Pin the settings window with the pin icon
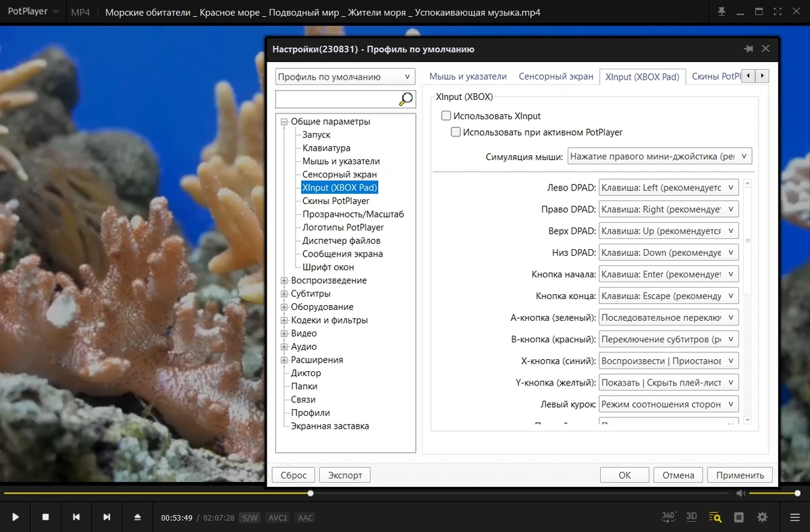The width and height of the screenshot is (810, 532). pyautogui.click(x=748, y=49)
